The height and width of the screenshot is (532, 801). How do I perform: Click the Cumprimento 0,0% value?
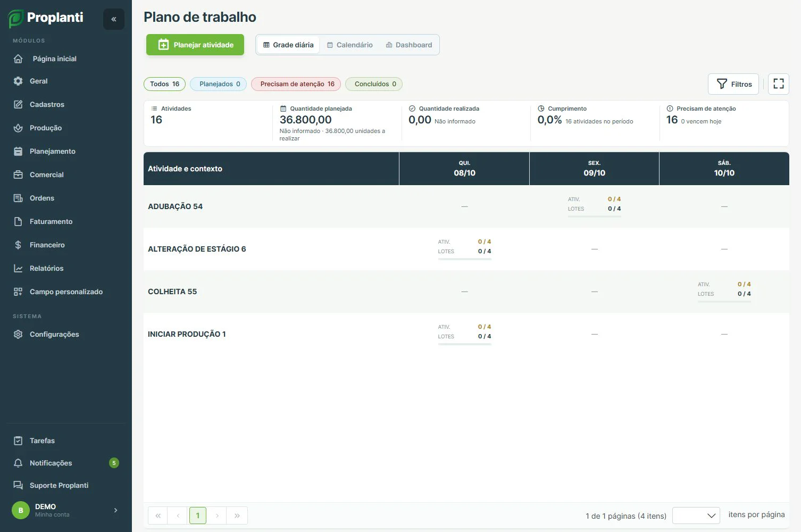pyautogui.click(x=549, y=120)
